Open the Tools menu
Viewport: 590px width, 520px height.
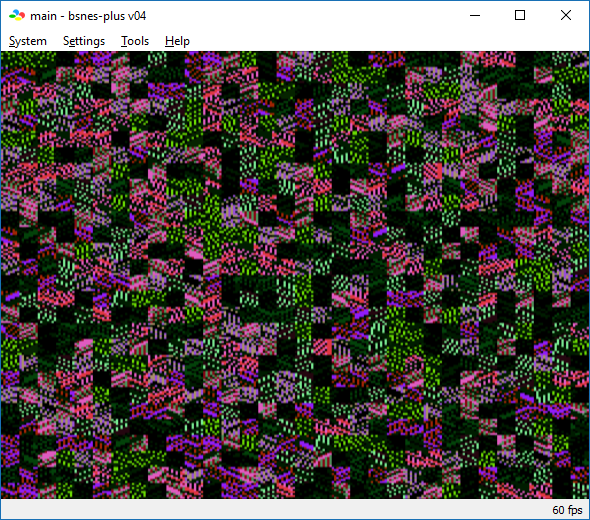point(135,41)
